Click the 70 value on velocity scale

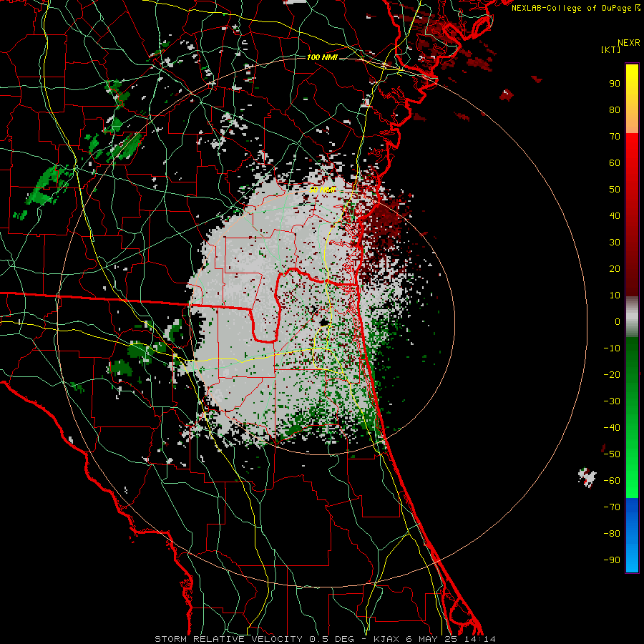[x=615, y=137]
